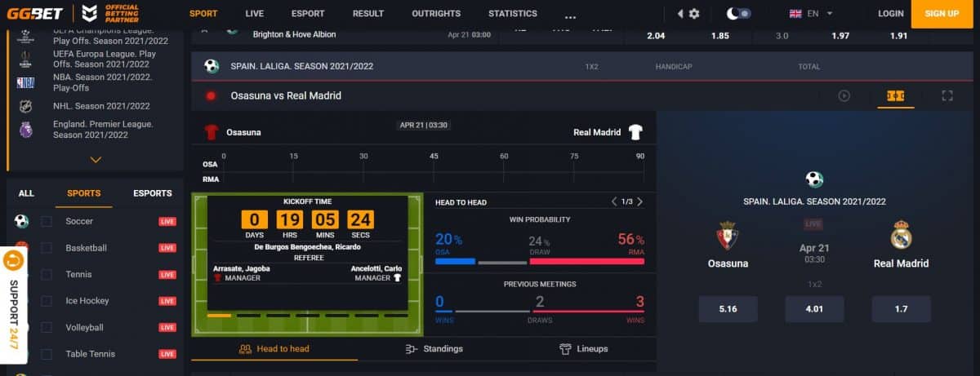The width and height of the screenshot is (980, 376).
Task: Select NHL Season 2021/2022
Action: (101, 106)
